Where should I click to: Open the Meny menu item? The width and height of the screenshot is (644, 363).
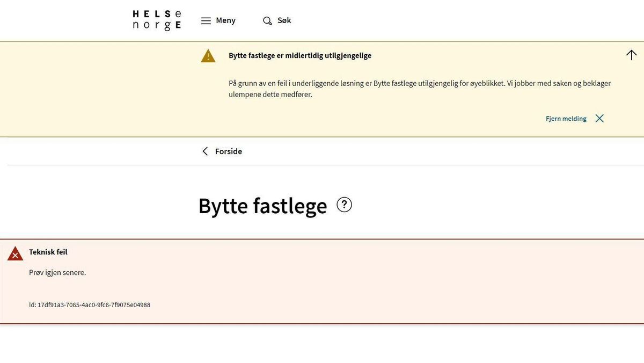tap(225, 20)
